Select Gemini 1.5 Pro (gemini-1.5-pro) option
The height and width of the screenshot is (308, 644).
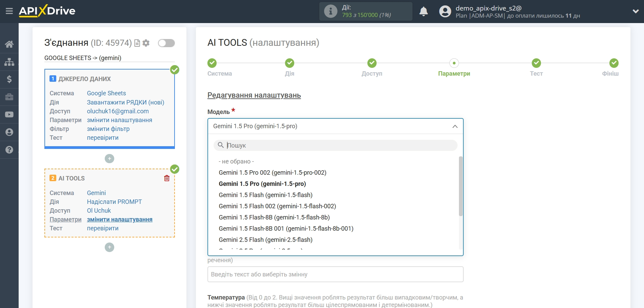[x=262, y=184]
